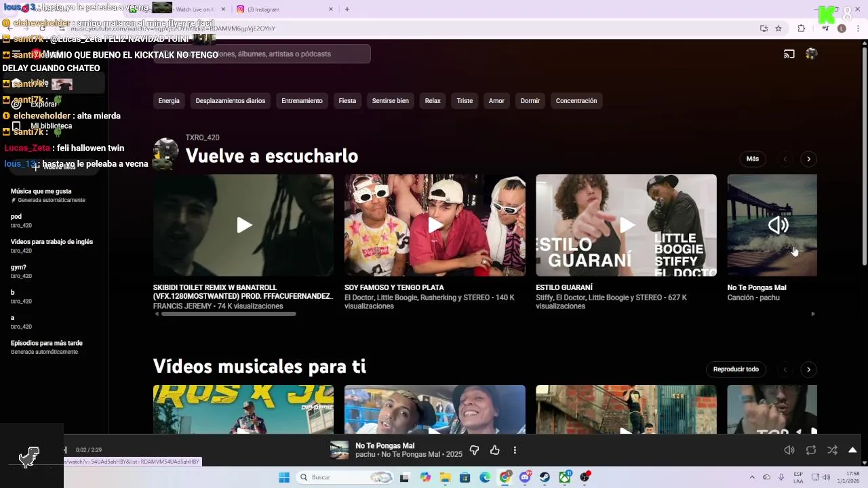This screenshot has height=488, width=868.
Task: Choose the Triste mood chip
Action: pos(465,101)
